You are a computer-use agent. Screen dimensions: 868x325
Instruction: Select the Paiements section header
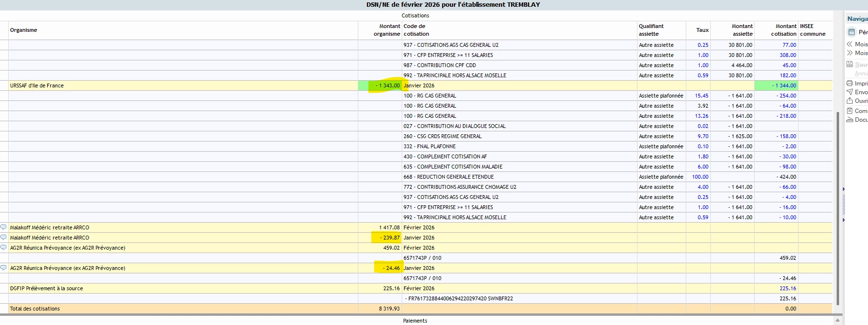[415, 321]
